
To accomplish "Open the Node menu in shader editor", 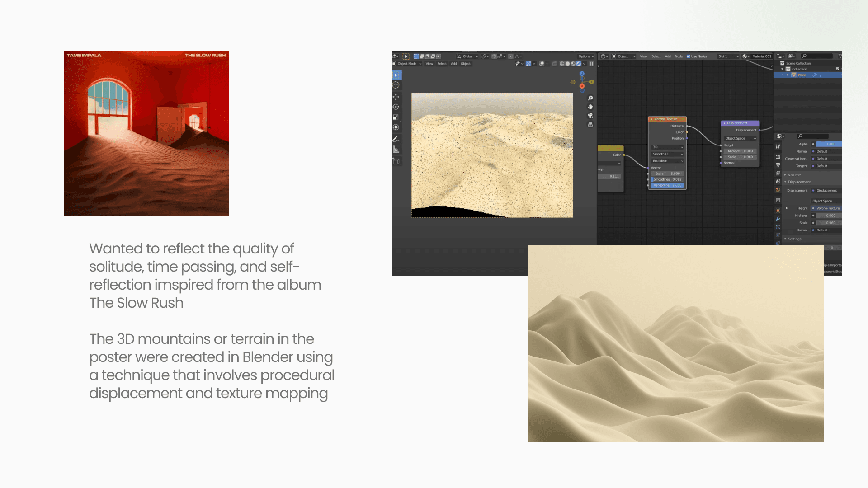I will pos(679,56).
